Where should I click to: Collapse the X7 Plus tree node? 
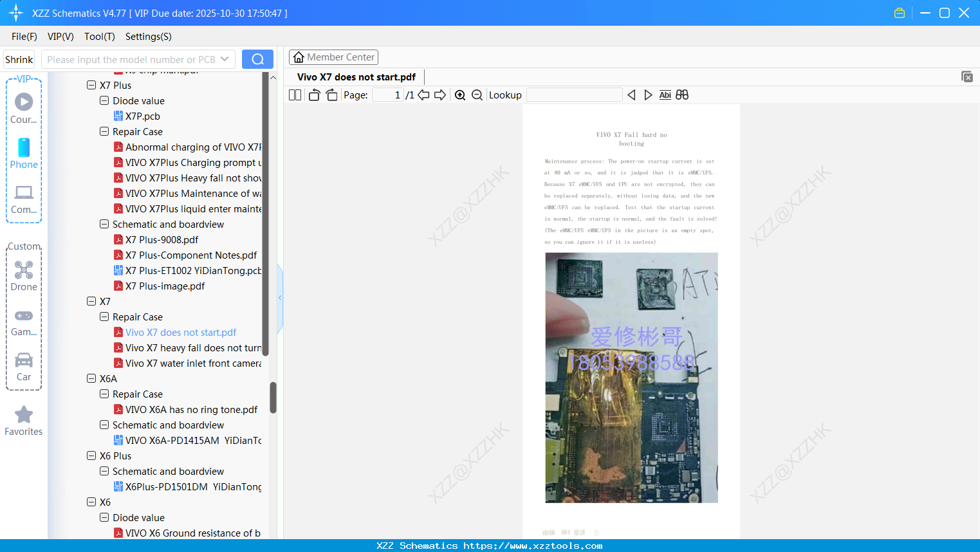[x=91, y=85]
